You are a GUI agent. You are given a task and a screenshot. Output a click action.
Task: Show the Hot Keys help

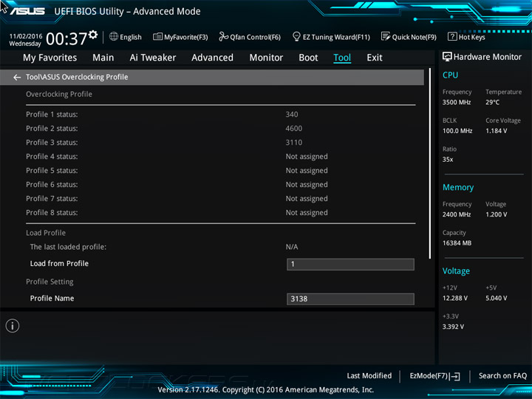click(466, 37)
